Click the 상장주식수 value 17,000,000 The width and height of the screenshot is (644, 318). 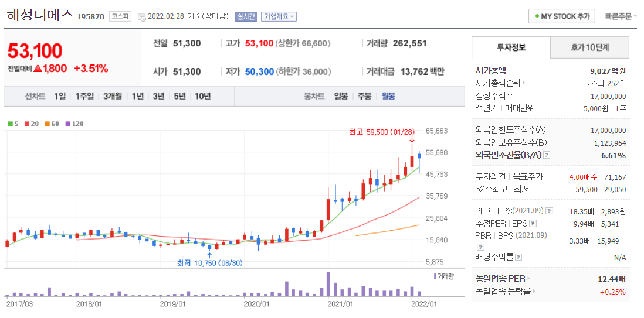coord(608,97)
